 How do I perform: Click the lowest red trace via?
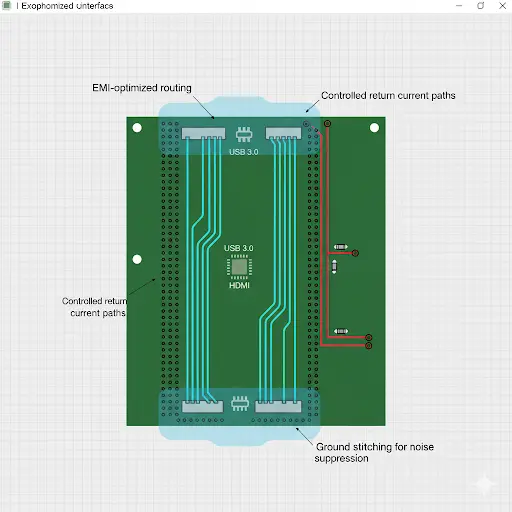coord(369,346)
